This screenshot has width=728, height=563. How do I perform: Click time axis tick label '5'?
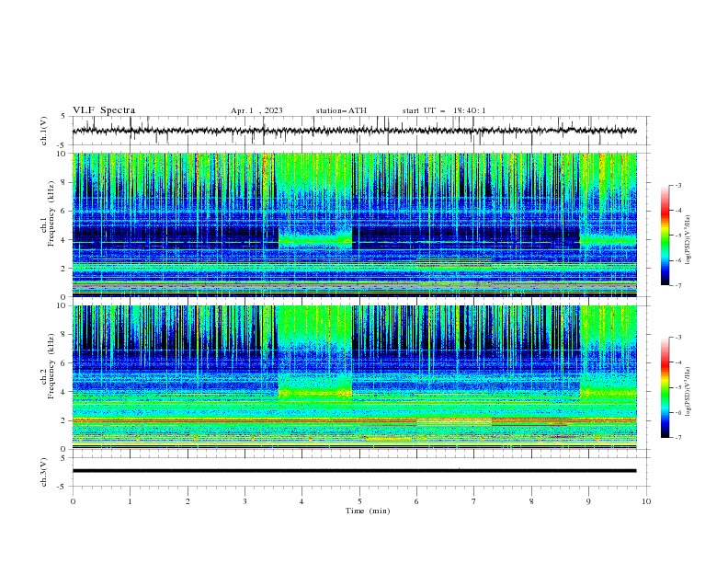click(x=359, y=501)
